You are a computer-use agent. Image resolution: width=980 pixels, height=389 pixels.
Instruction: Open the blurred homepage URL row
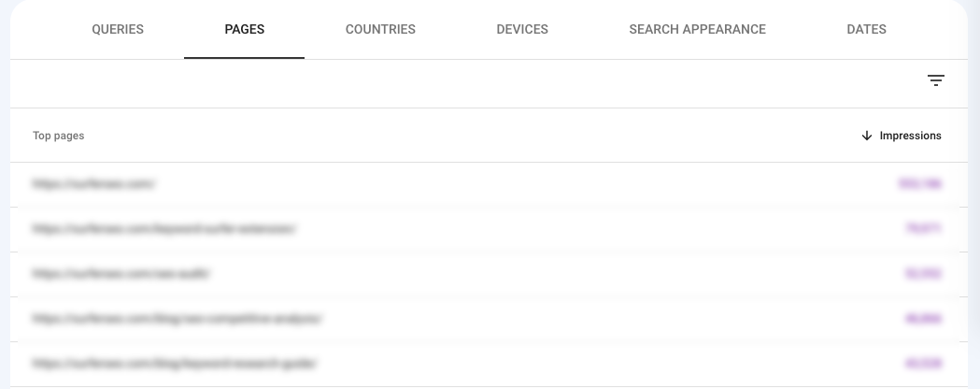click(x=484, y=184)
